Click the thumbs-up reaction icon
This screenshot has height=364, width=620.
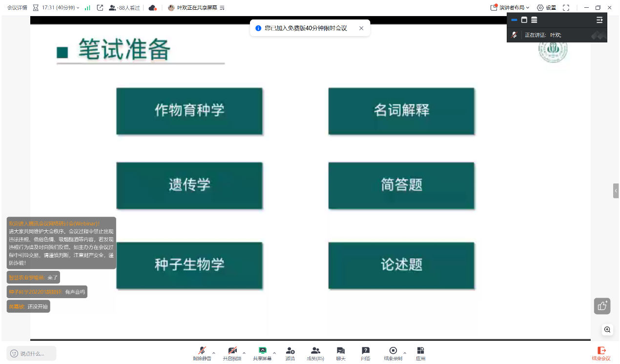coord(602,306)
